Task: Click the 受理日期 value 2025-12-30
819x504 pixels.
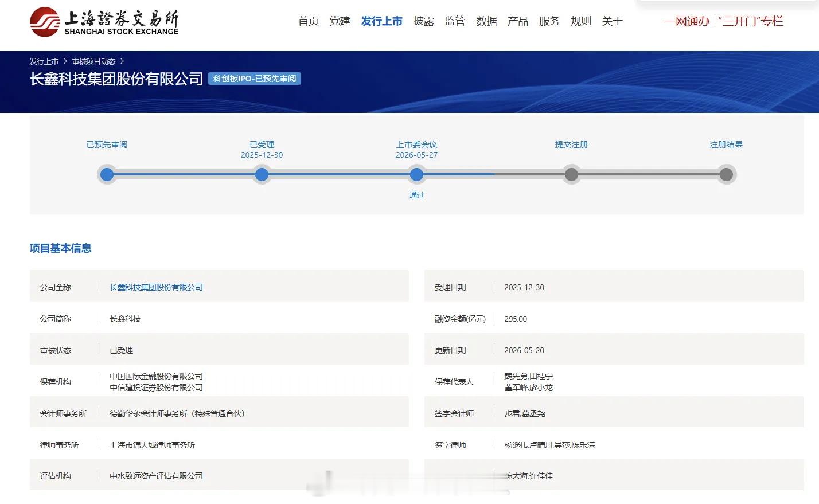Action: tap(524, 287)
